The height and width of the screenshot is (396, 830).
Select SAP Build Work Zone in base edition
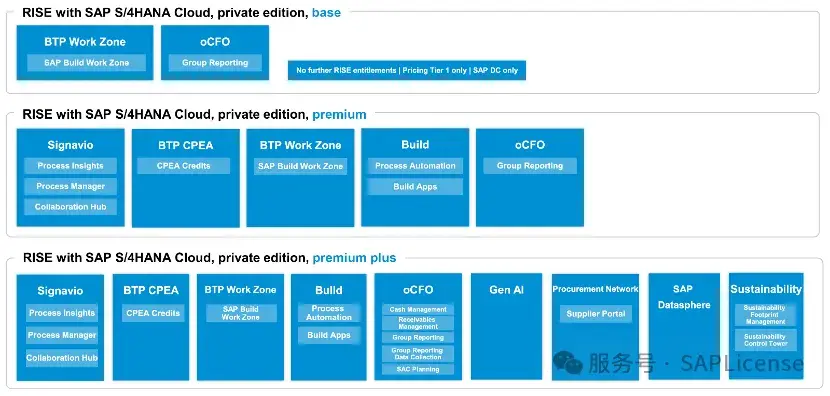point(87,62)
